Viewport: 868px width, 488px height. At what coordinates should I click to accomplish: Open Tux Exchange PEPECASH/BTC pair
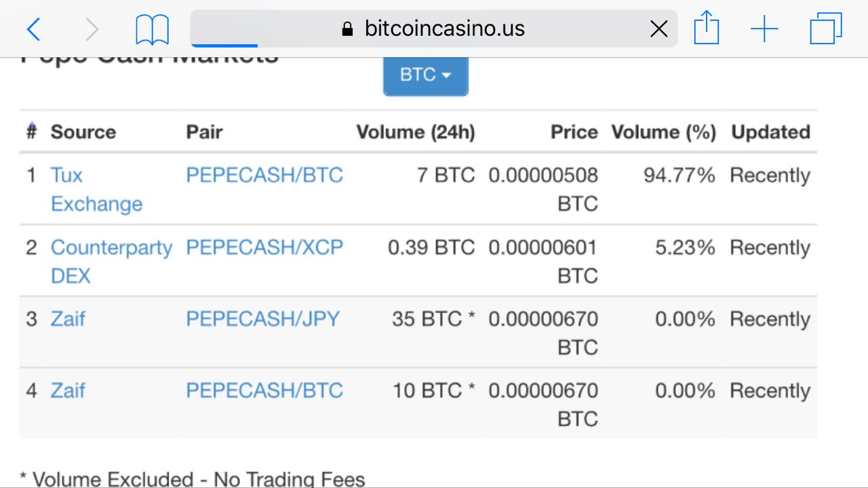264,175
